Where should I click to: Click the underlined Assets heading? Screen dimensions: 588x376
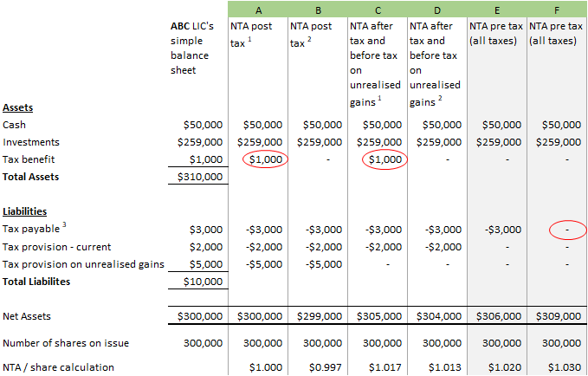(18, 107)
